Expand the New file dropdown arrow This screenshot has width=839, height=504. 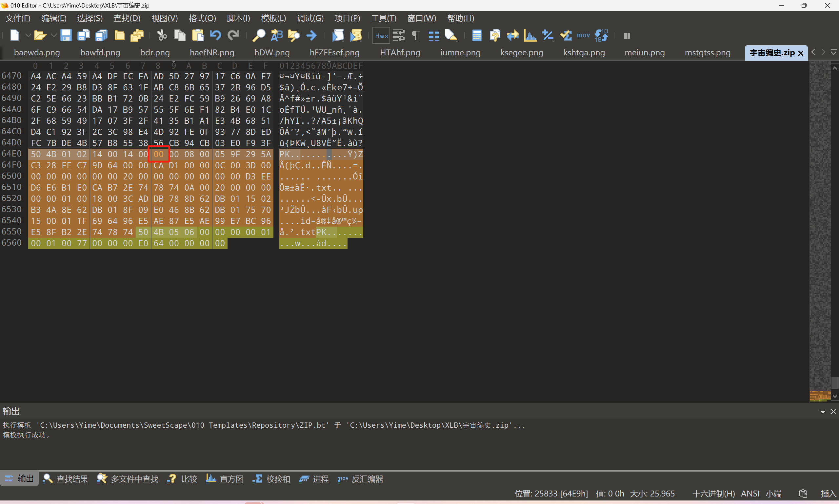pos(28,35)
